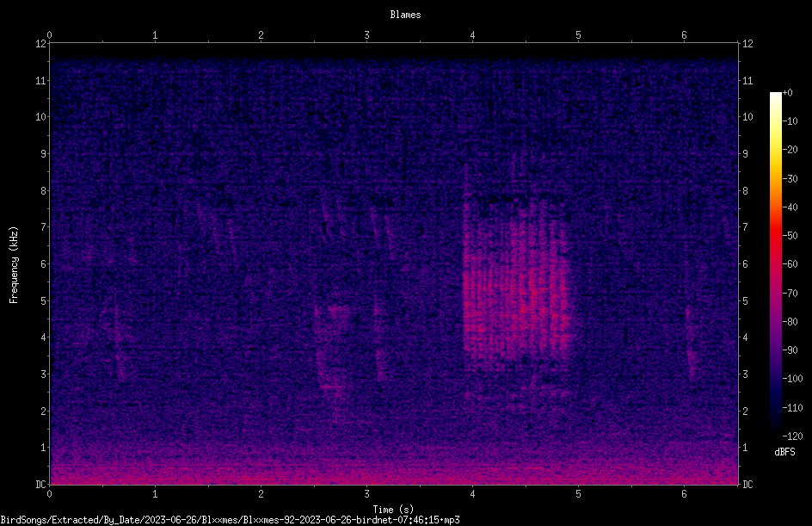Viewport: 812px width, 526px height.
Task: Select the BirdSongs mp3 file path text
Action: 230,520
